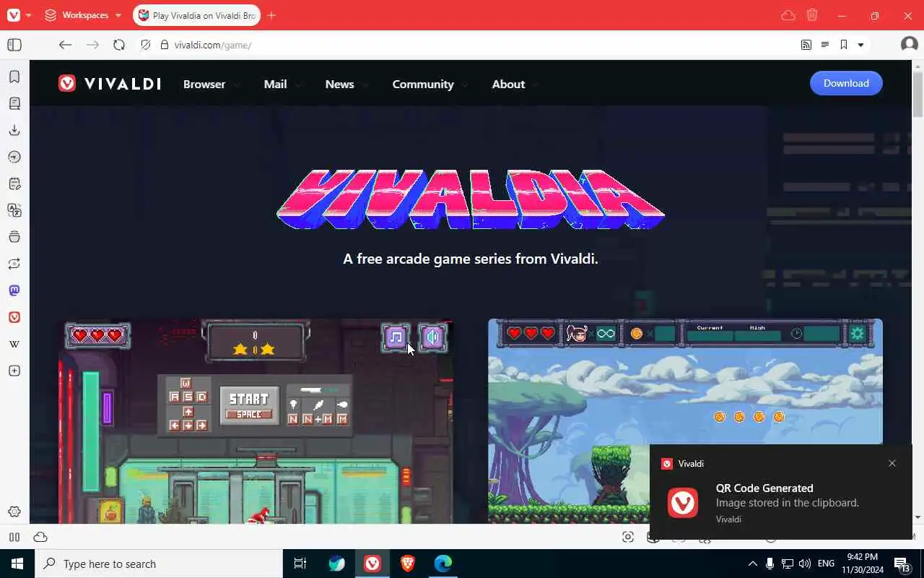Reload the current page
The image size is (924, 578).
(119, 45)
